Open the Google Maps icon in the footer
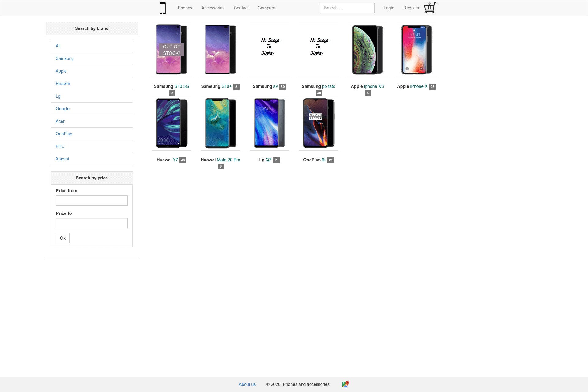 [x=345, y=384]
